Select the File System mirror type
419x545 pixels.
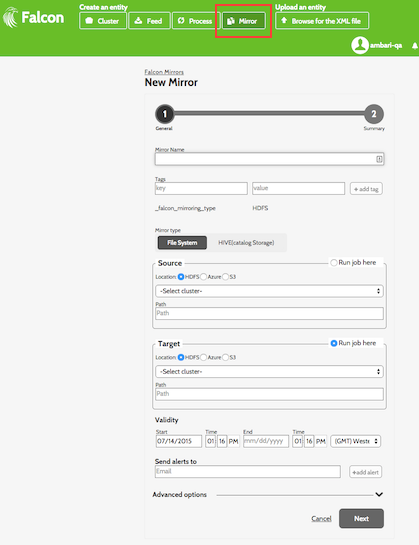pyautogui.click(x=182, y=243)
